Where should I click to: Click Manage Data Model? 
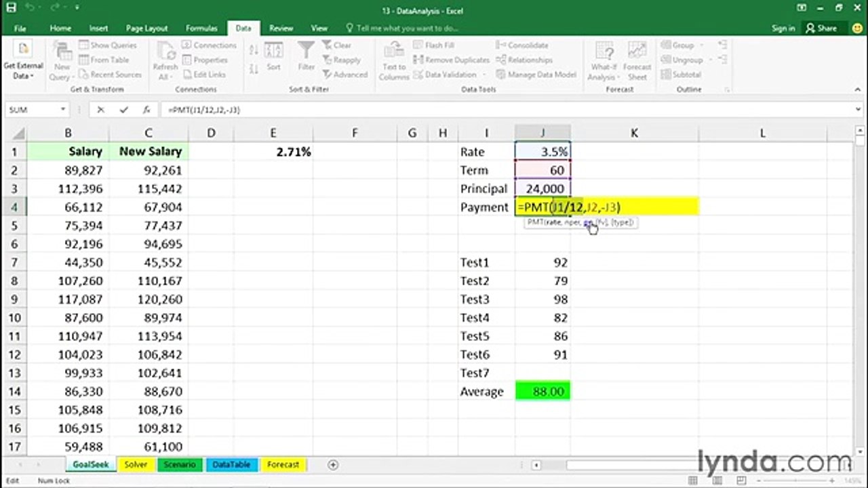pos(536,75)
